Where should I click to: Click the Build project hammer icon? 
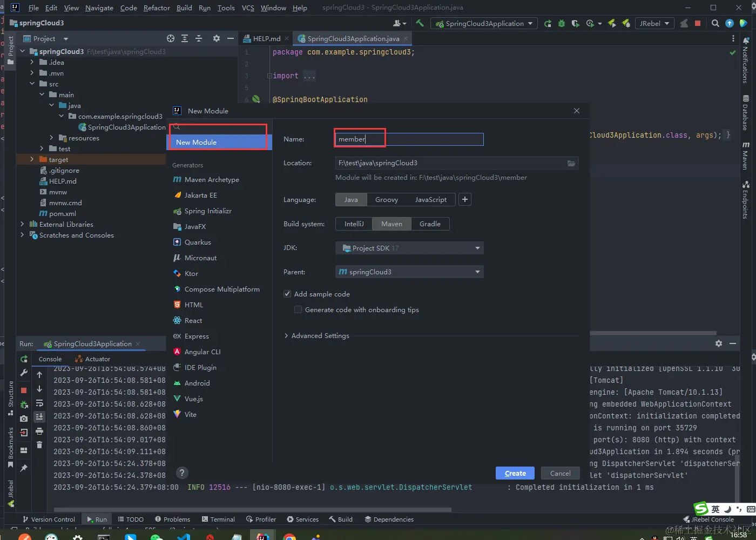[420, 23]
